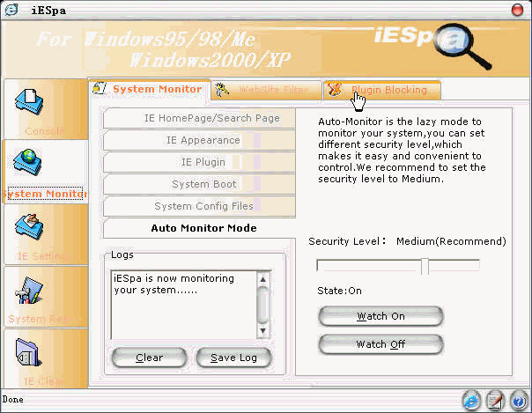Switch to the WebSite Filter tab
This screenshot has height=413, width=532.
(266, 90)
